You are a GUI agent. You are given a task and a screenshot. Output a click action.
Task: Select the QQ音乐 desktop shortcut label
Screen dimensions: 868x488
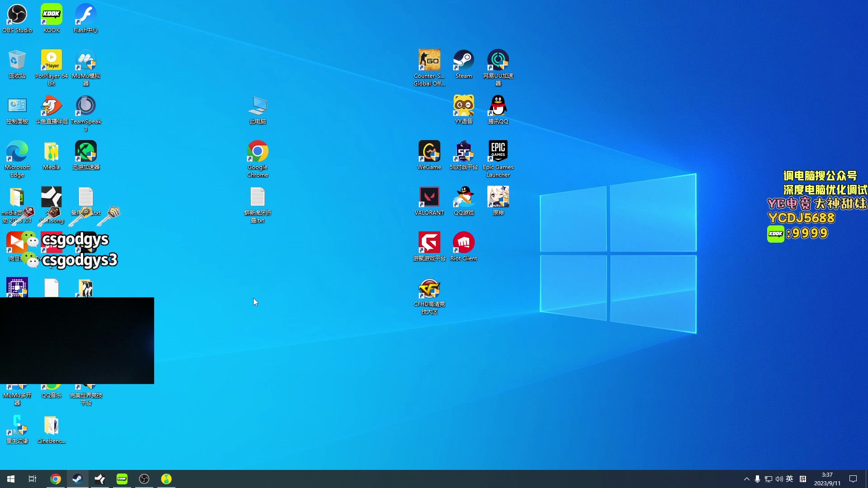(52, 395)
